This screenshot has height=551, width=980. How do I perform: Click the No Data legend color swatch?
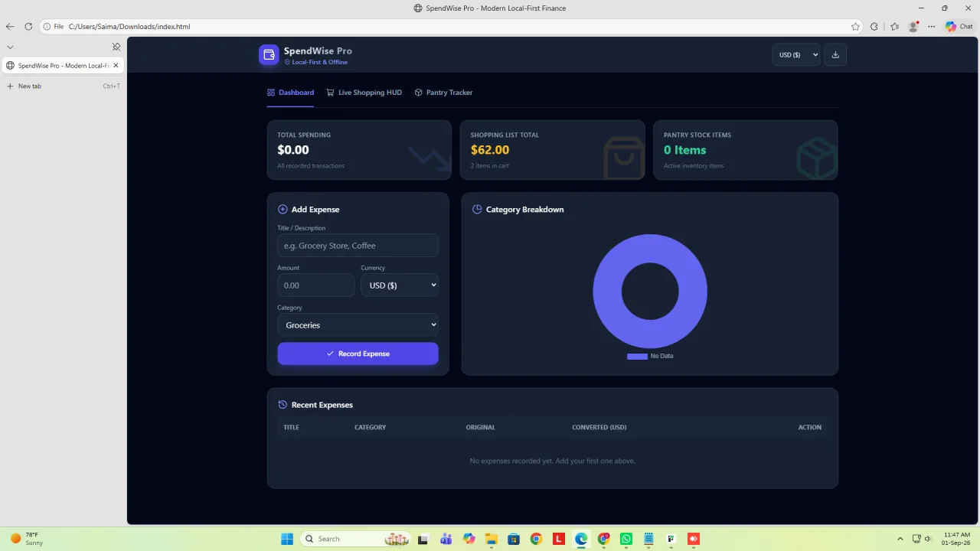[637, 357]
